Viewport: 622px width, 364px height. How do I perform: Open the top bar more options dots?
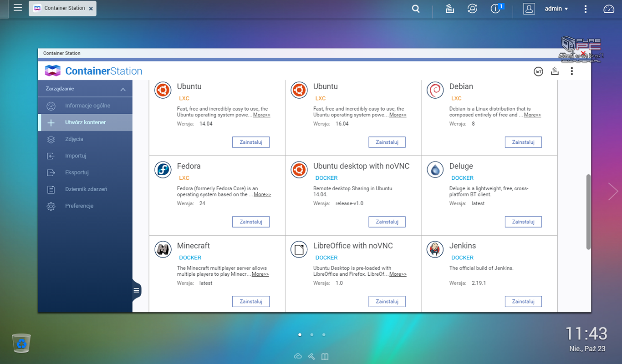[x=586, y=9]
